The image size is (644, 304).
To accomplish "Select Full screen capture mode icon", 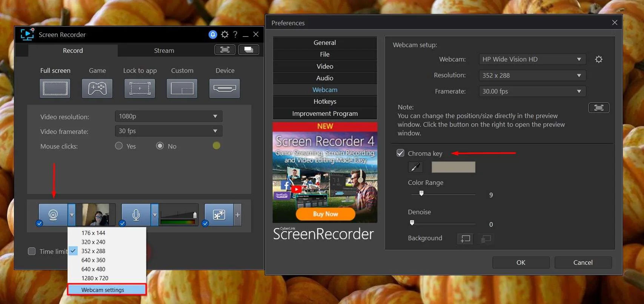I will pos(55,89).
